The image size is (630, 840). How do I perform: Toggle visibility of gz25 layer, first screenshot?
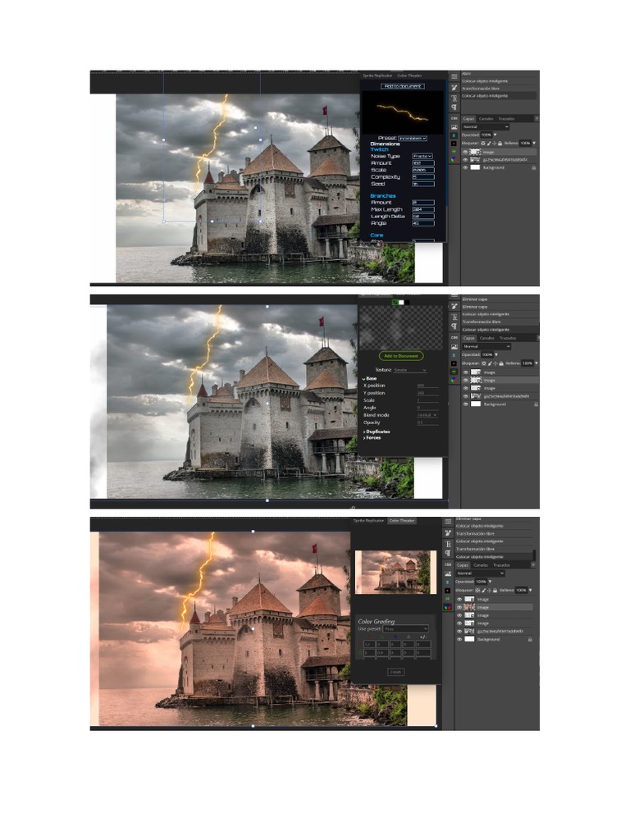pyautogui.click(x=465, y=160)
